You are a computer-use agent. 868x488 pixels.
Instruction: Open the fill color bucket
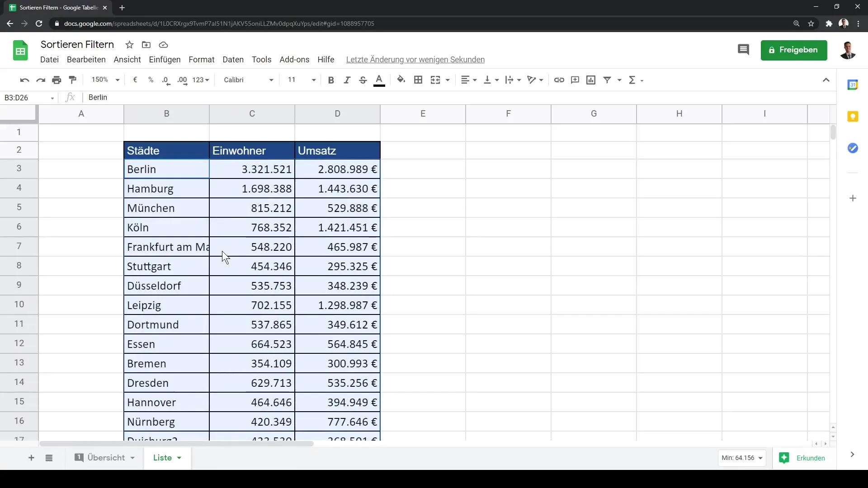pyautogui.click(x=401, y=80)
